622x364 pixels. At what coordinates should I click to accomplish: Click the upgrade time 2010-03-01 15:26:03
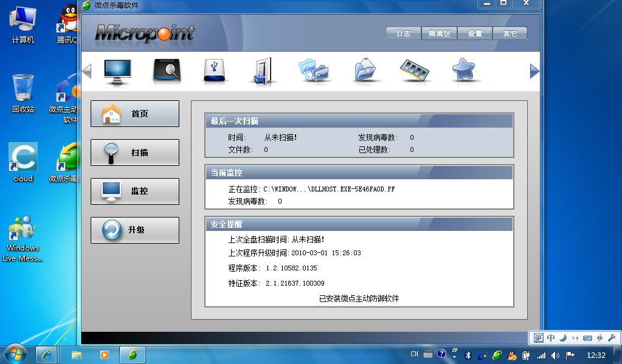click(326, 253)
